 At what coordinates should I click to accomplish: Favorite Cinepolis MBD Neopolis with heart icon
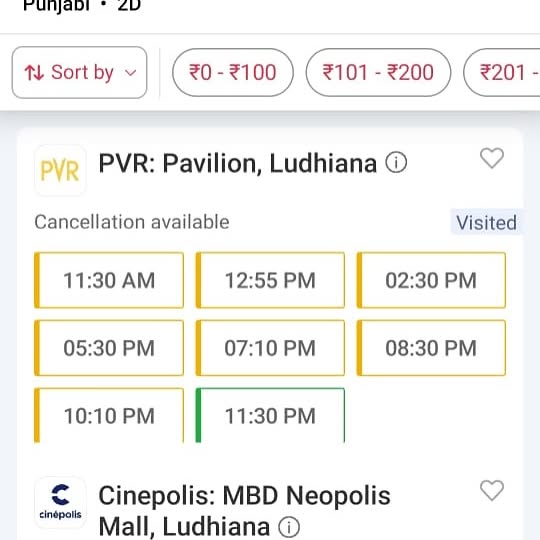coord(492,490)
